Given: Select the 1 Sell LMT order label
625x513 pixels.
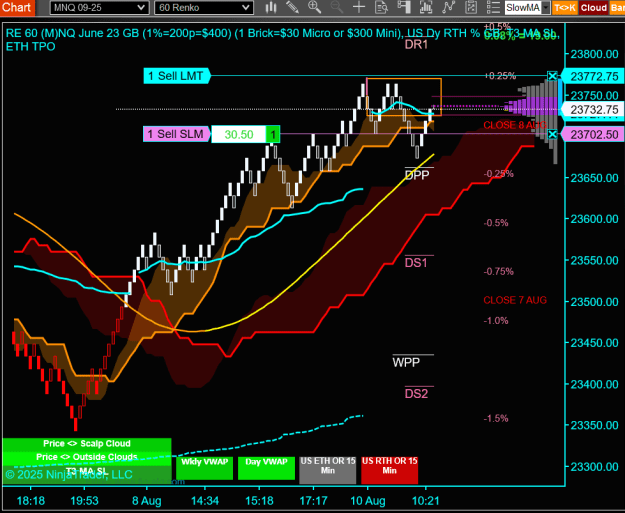Looking at the screenshot, I should [177, 76].
